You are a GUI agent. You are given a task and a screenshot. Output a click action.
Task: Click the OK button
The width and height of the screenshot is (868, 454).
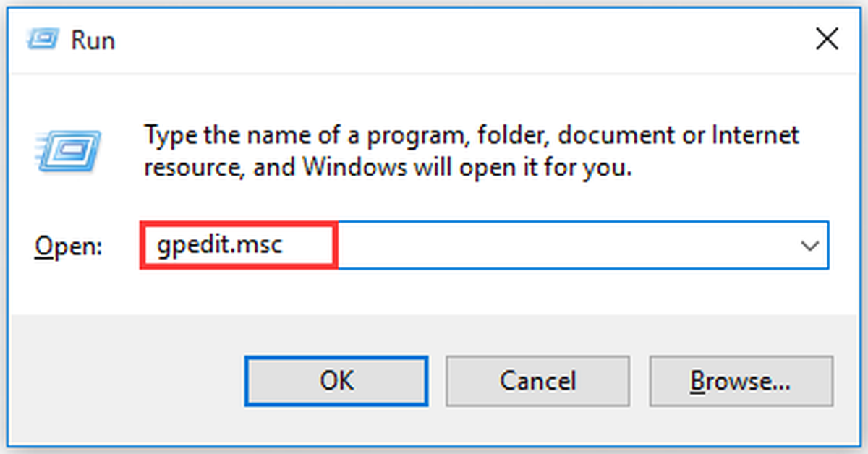coord(336,380)
